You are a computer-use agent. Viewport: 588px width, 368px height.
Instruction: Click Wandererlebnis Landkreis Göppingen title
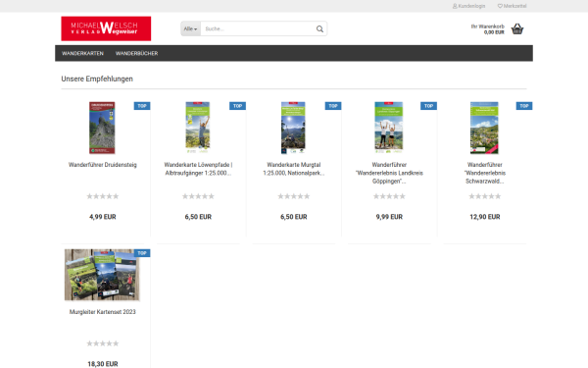click(x=389, y=173)
